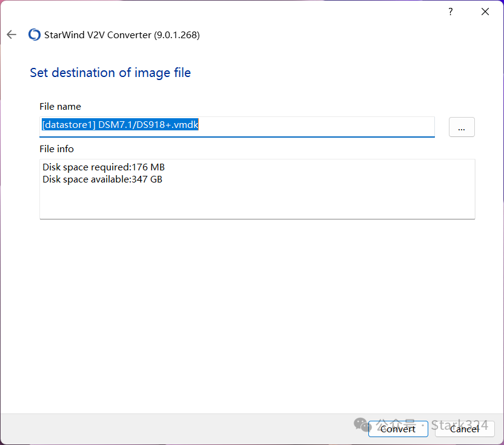Browse destination with the ... button

point(462,127)
